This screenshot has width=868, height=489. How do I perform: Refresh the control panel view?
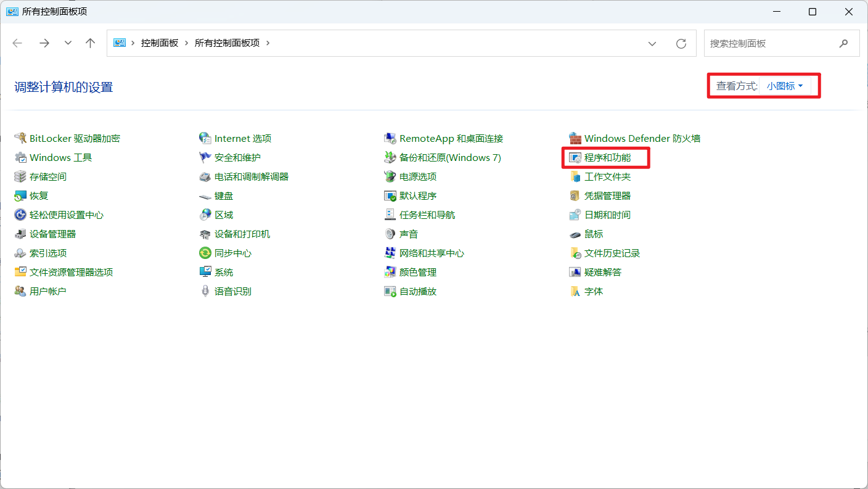[x=681, y=43]
